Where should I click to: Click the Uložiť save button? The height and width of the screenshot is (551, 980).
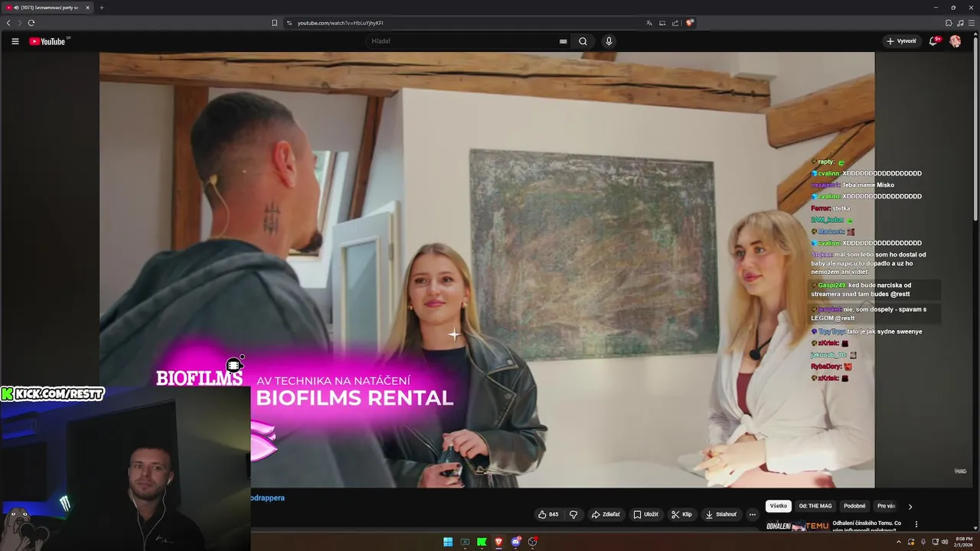pyautogui.click(x=645, y=514)
